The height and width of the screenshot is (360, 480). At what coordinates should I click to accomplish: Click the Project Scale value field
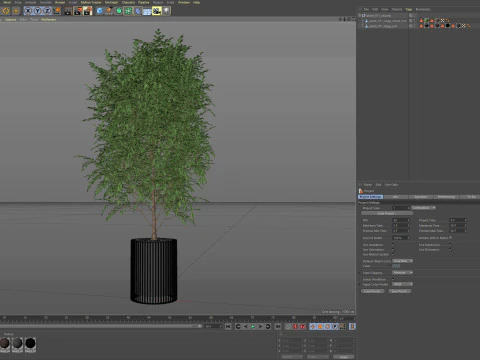point(401,208)
